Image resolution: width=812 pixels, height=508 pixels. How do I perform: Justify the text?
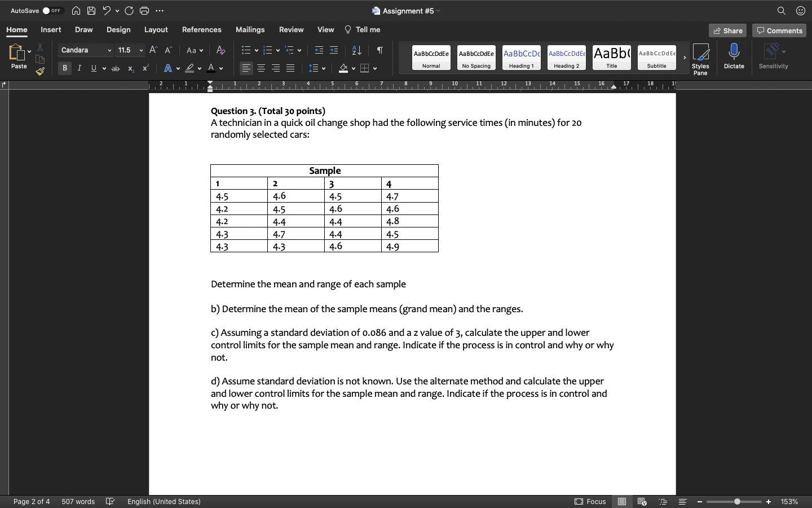(290, 68)
